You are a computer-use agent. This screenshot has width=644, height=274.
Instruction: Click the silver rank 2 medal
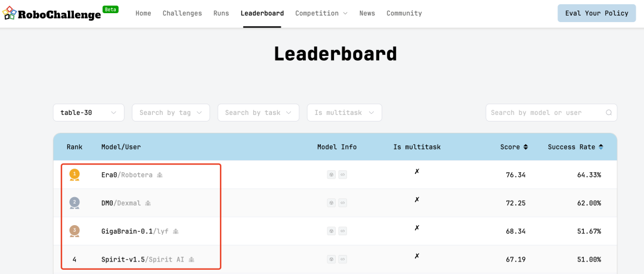[75, 203]
